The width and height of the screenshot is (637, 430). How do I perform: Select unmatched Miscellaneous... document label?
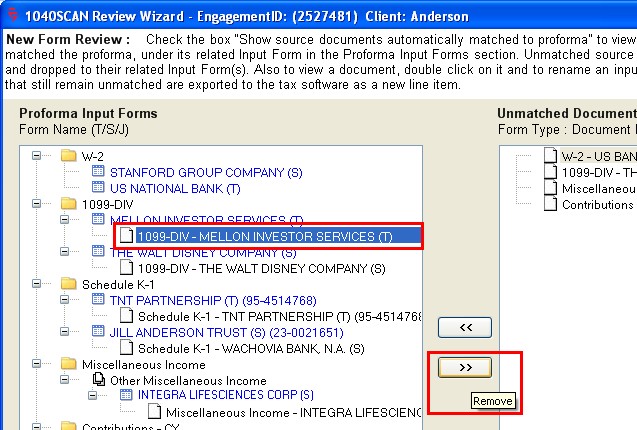pos(599,189)
